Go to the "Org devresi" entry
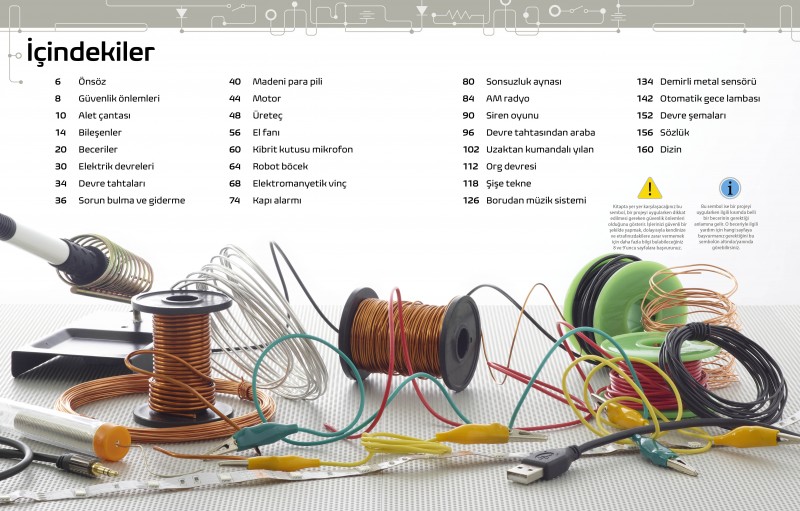The height and width of the screenshot is (511, 800). click(511, 166)
